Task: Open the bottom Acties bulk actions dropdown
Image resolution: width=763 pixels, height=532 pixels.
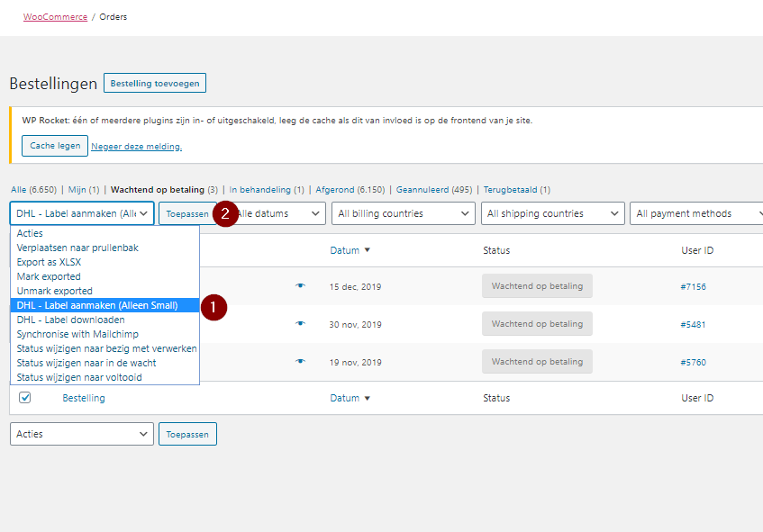Action: coord(82,434)
